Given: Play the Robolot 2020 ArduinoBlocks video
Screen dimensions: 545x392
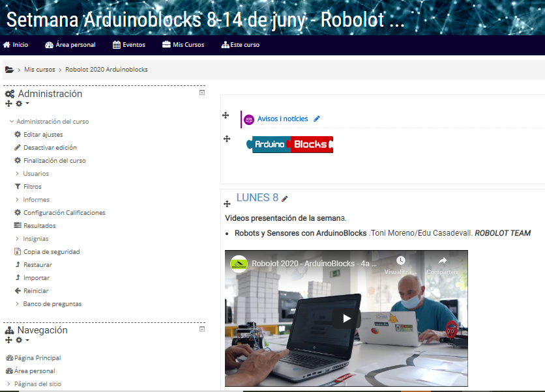Looking at the screenshot, I should click(346, 318).
